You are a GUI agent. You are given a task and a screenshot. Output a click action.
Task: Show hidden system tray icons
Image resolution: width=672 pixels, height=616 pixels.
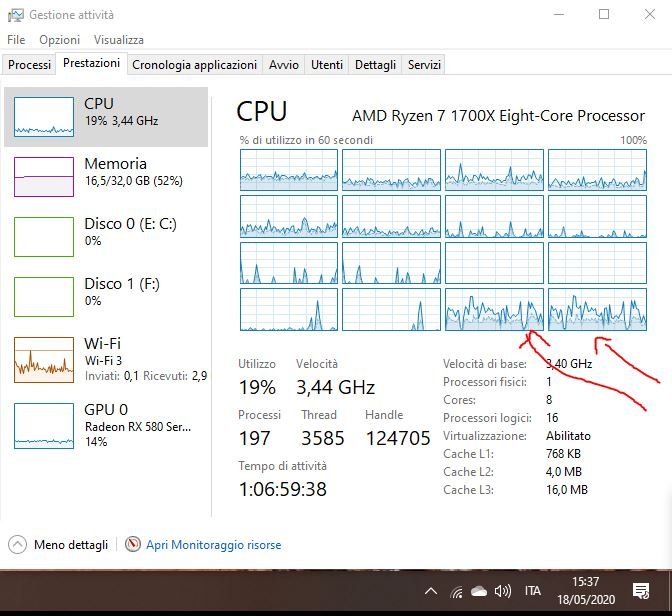pyautogui.click(x=431, y=591)
